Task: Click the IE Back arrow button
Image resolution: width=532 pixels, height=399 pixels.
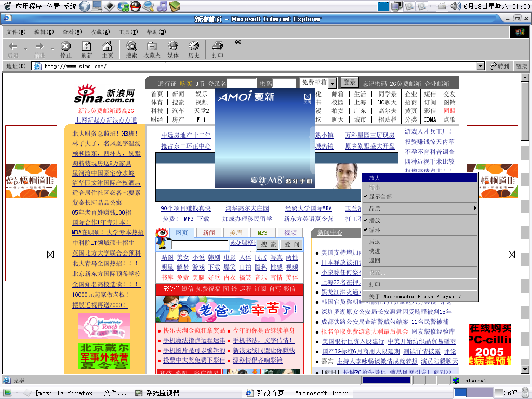Action: [13, 49]
